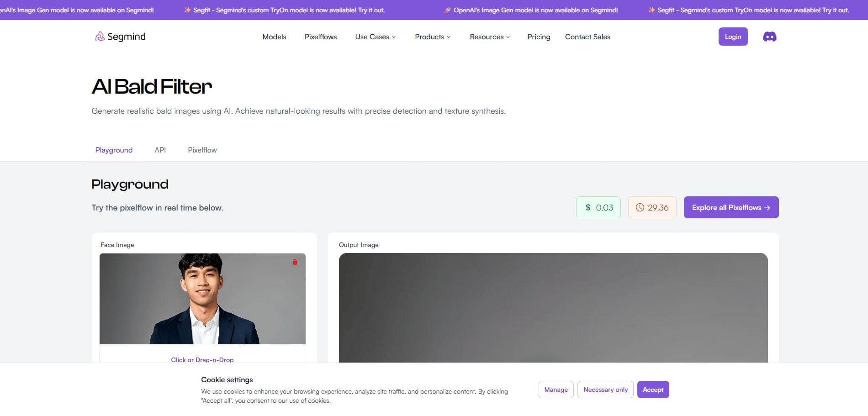
Task: Go to the Pixelflows navigation link
Action: (x=321, y=37)
